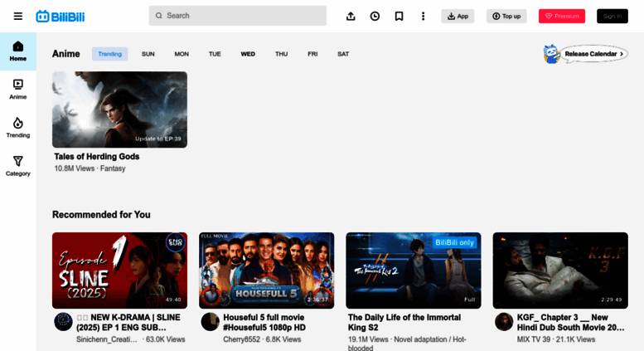Select the MON tab
644x351 pixels.
(182, 54)
